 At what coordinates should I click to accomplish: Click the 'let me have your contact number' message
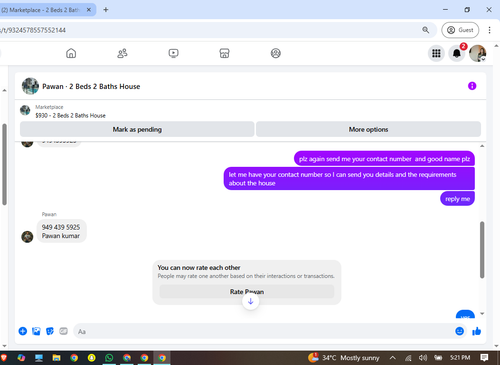click(349, 179)
